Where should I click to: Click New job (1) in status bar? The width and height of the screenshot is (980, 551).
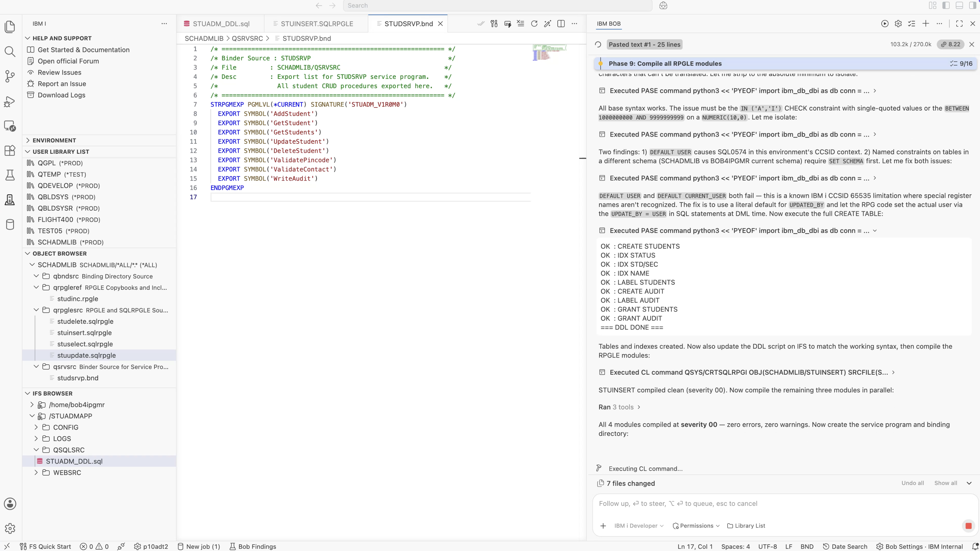[x=198, y=546]
